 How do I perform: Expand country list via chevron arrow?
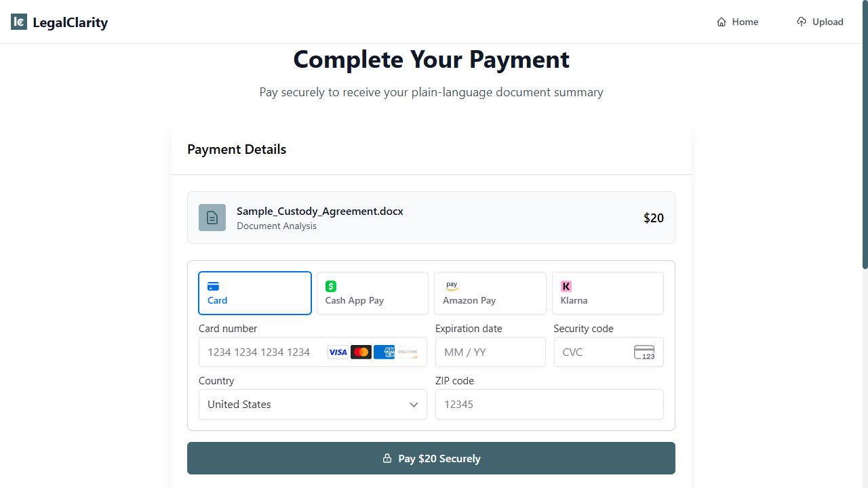point(414,405)
